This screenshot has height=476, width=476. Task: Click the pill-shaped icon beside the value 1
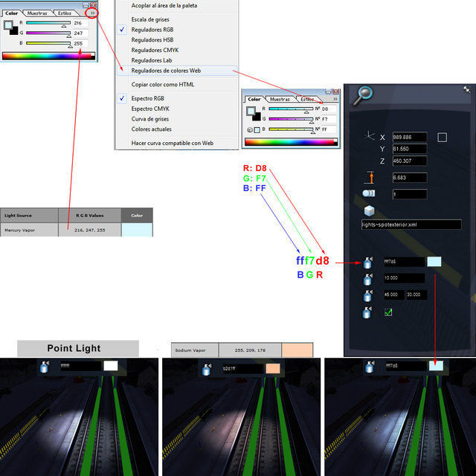pos(370,193)
